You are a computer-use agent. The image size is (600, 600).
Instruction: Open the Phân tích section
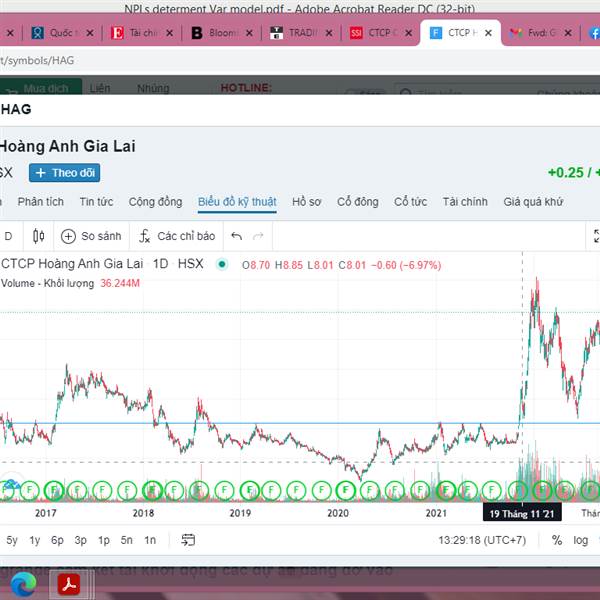click(41, 202)
